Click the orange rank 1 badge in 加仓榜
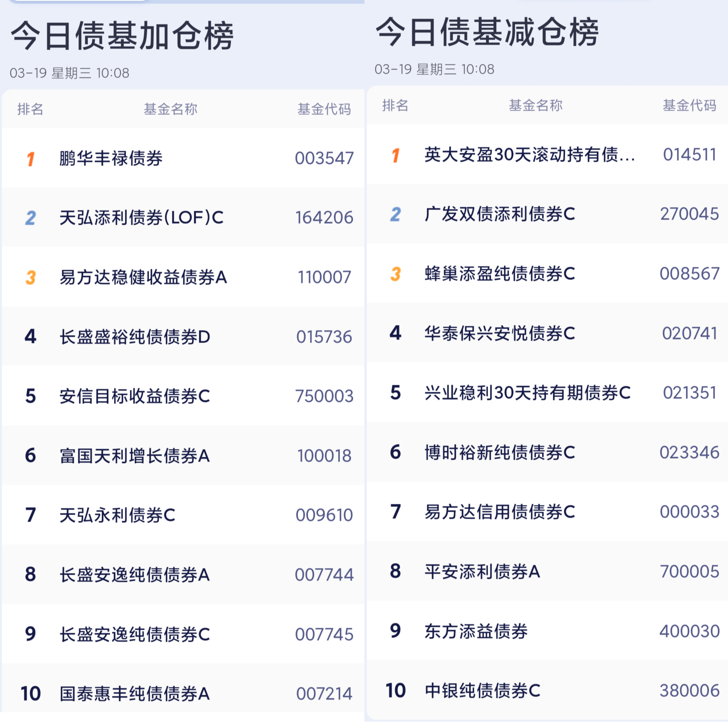Image resolution: width=728 pixels, height=728 pixels. (31, 159)
